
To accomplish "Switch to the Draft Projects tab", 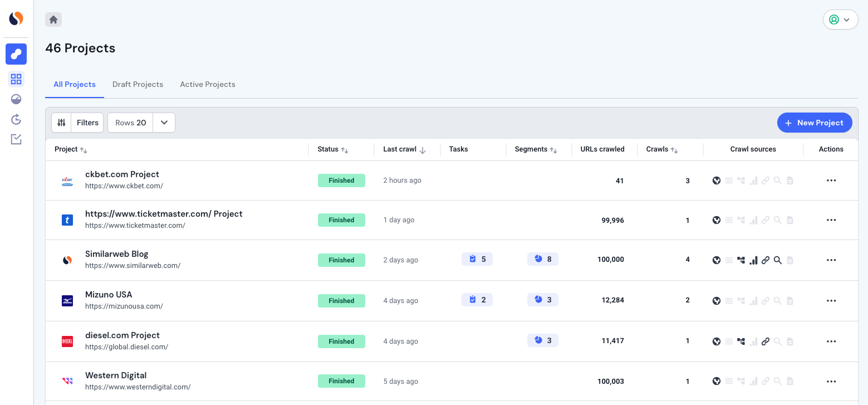I will coord(138,84).
